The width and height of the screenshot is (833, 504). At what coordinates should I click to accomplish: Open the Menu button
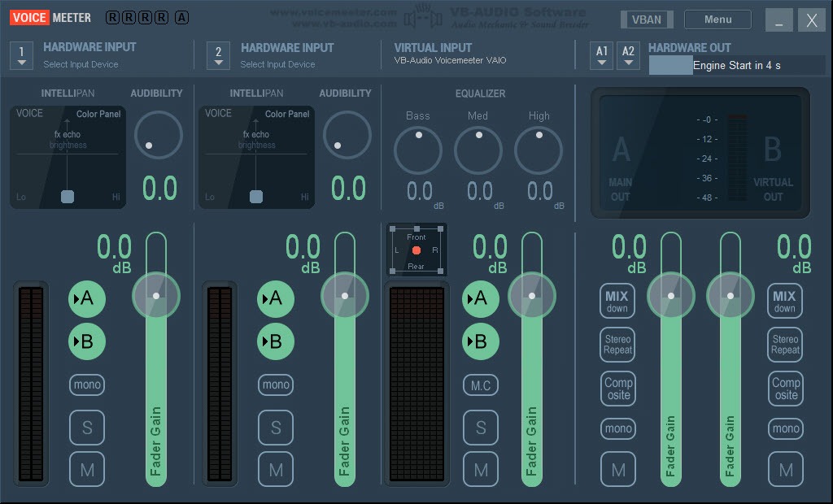717,20
